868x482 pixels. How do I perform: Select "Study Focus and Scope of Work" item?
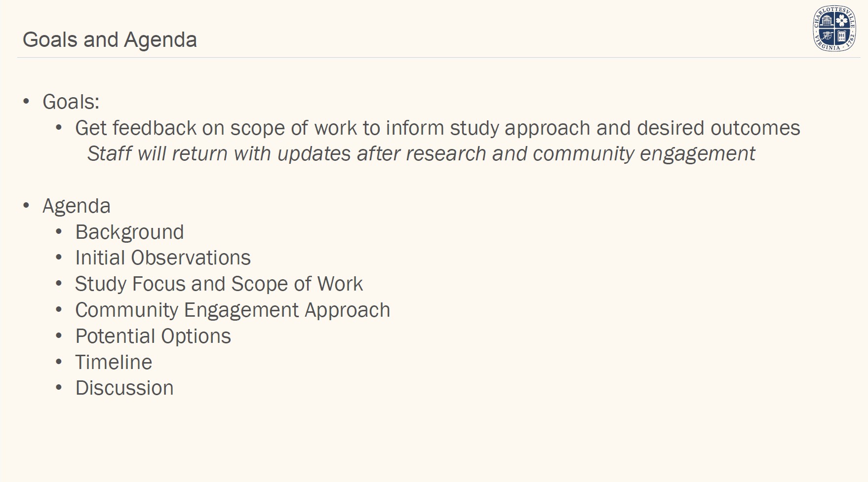tap(219, 284)
